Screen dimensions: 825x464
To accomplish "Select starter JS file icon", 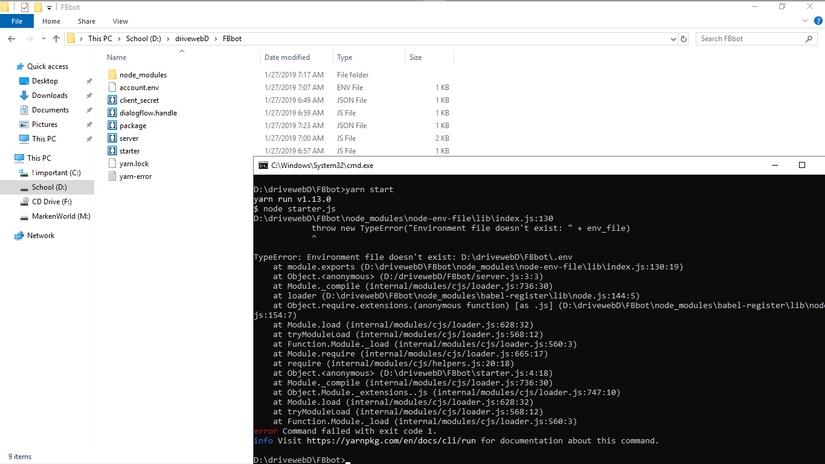I will click(x=112, y=150).
